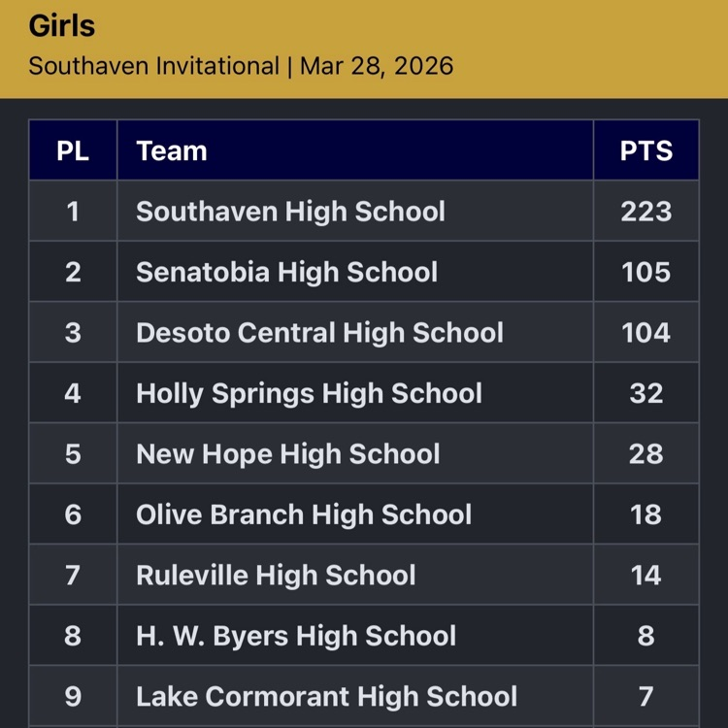Screen dimensions: 728x728
Task: Open Olive Branch High School
Action: pyautogui.click(x=304, y=514)
